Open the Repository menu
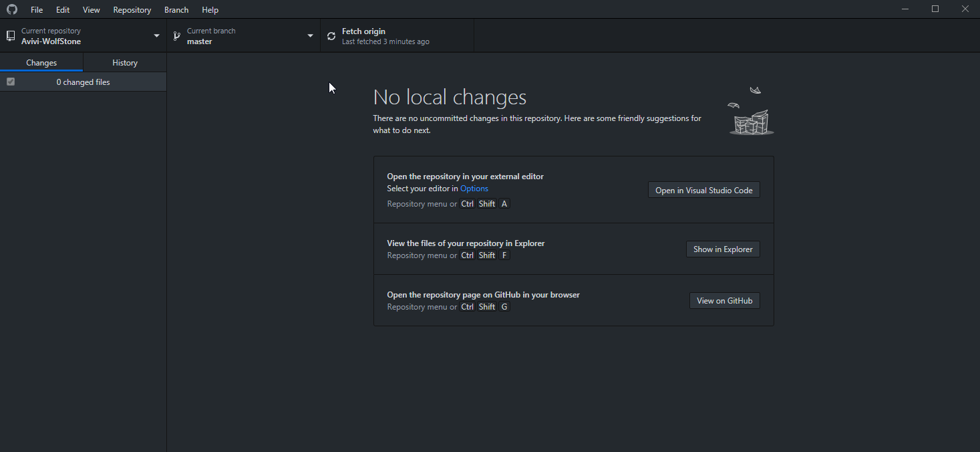Viewport: 980px width, 452px height. point(132,10)
